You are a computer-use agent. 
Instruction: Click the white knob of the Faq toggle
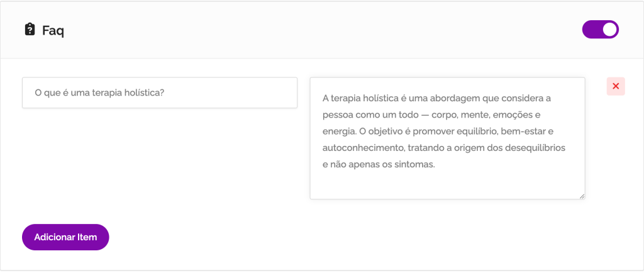(x=609, y=30)
